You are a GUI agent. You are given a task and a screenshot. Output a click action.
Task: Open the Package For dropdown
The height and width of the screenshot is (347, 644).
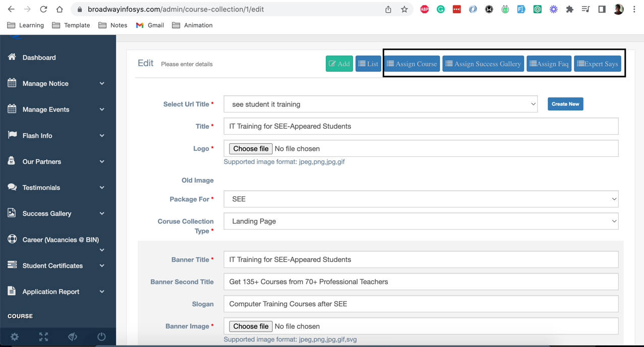click(x=421, y=199)
